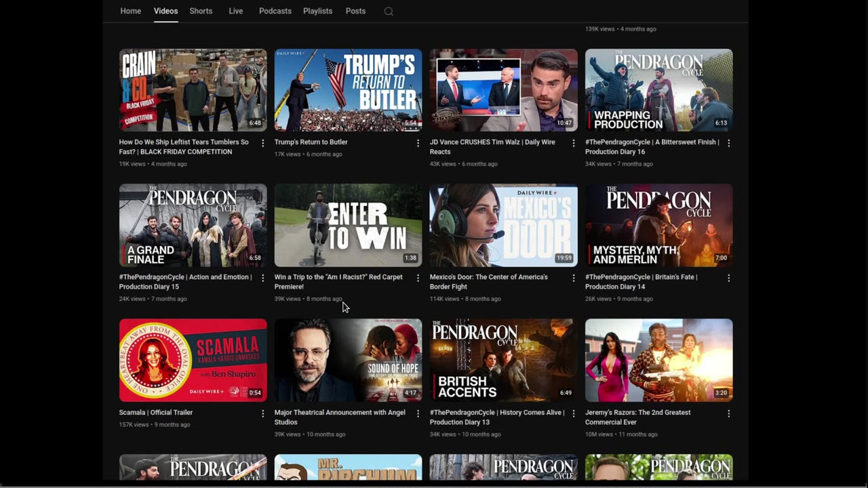Open options menu for Mexico's Door video
This screenshot has width=868, height=488.
(574, 278)
